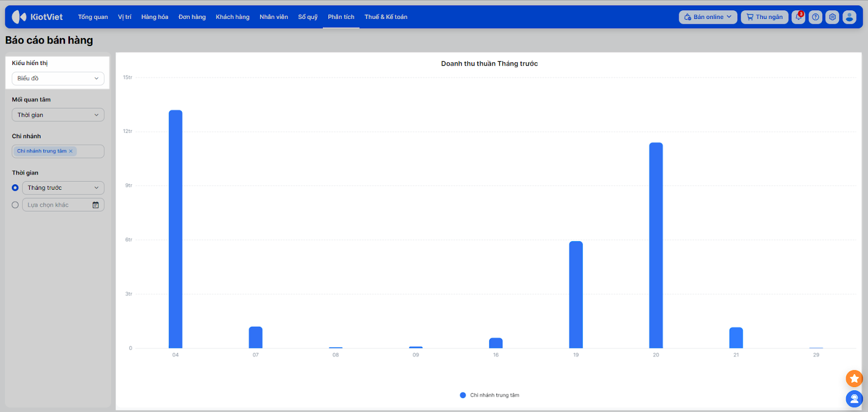The width and height of the screenshot is (868, 412).
Task: Open the notifications bell icon
Action: coord(798,17)
